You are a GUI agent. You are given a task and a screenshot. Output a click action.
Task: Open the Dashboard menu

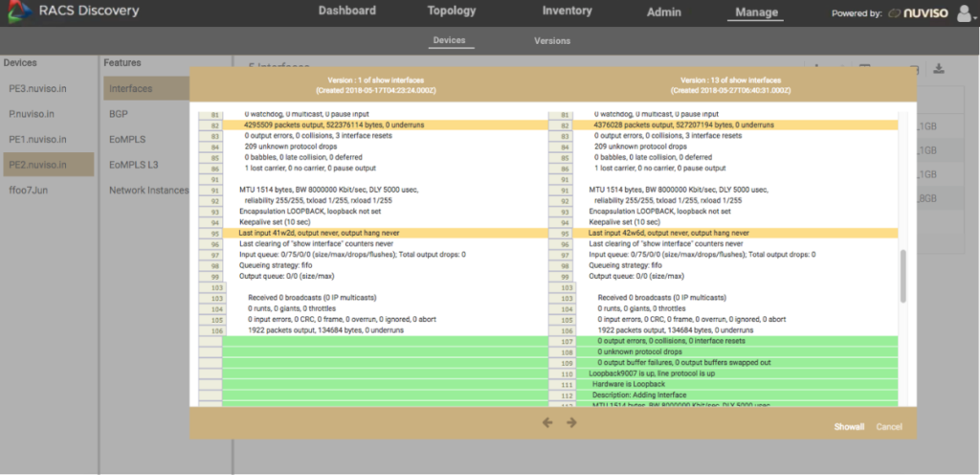(346, 11)
